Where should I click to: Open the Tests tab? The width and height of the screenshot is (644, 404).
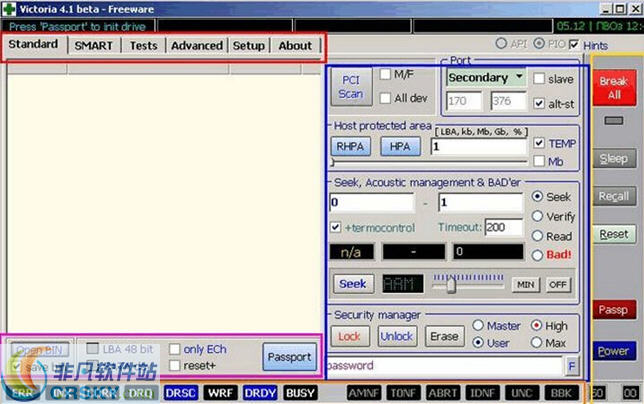click(x=143, y=46)
